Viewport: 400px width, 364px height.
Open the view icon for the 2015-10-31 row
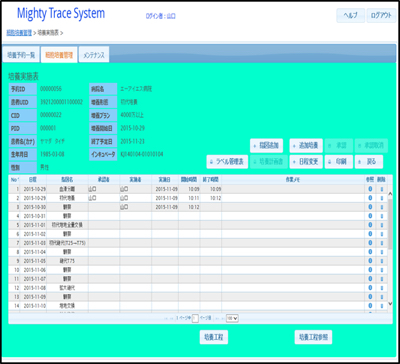[x=370, y=216]
